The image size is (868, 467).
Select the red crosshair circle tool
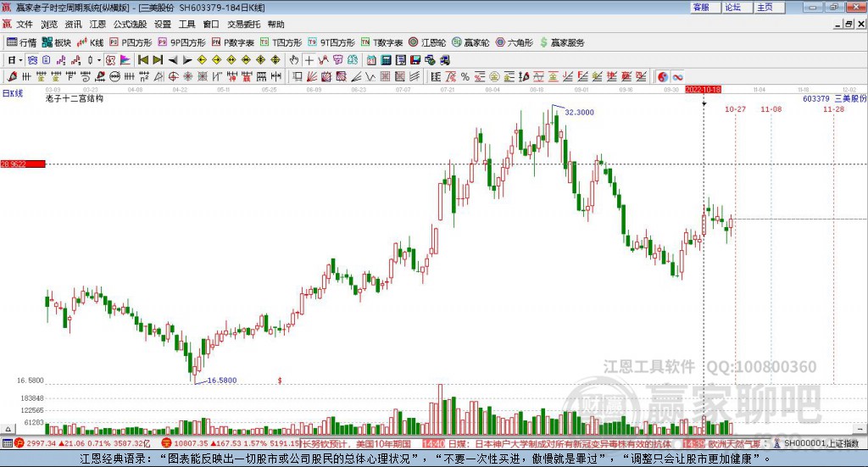(173, 76)
